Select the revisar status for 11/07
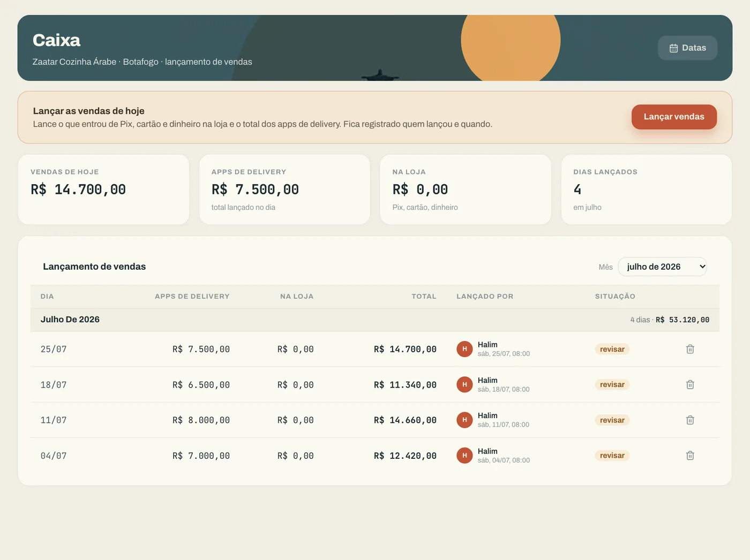 click(x=612, y=420)
